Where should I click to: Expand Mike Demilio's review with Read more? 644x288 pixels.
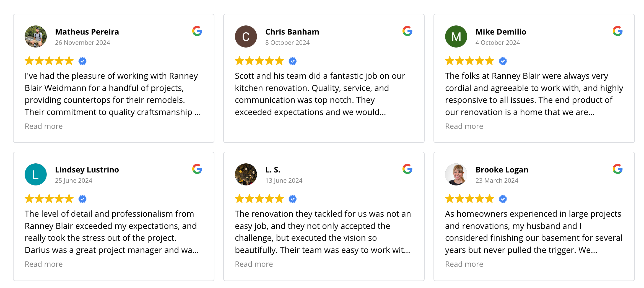464,126
